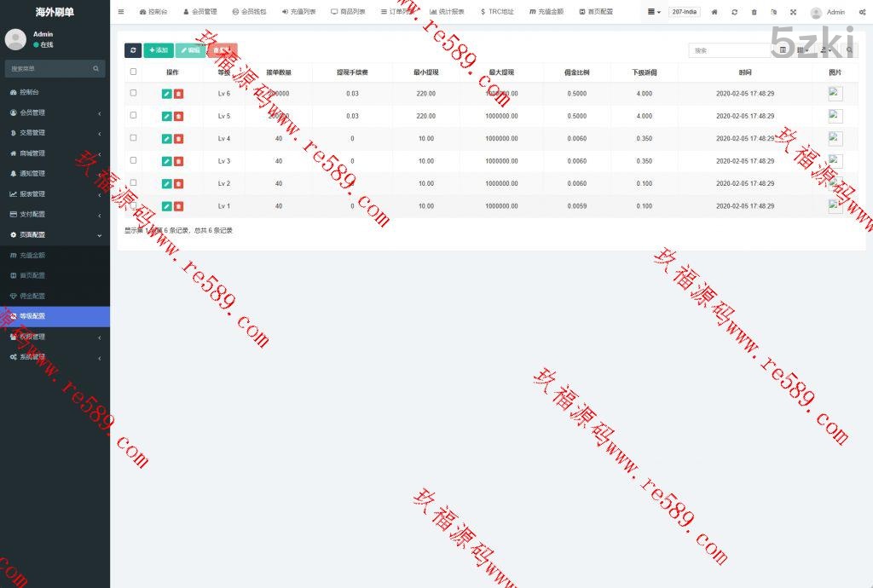Screen dimensions: 873x588
Task: Click the table 搜索 search input field
Action: pyautogui.click(x=730, y=50)
